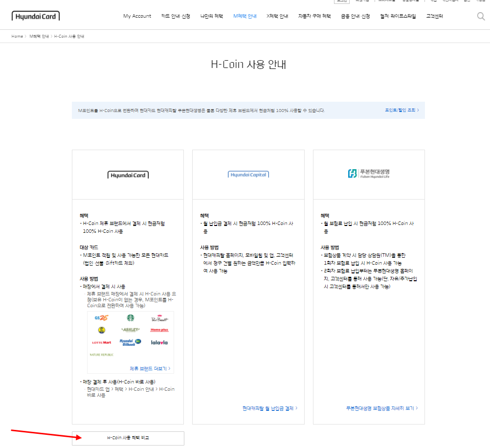The height and width of the screenshot is (448, 490).
Task: Open 푸본현대생명 보험상품 자세히 보기 link
Action: pyautogui.click(x=382, y=408)
